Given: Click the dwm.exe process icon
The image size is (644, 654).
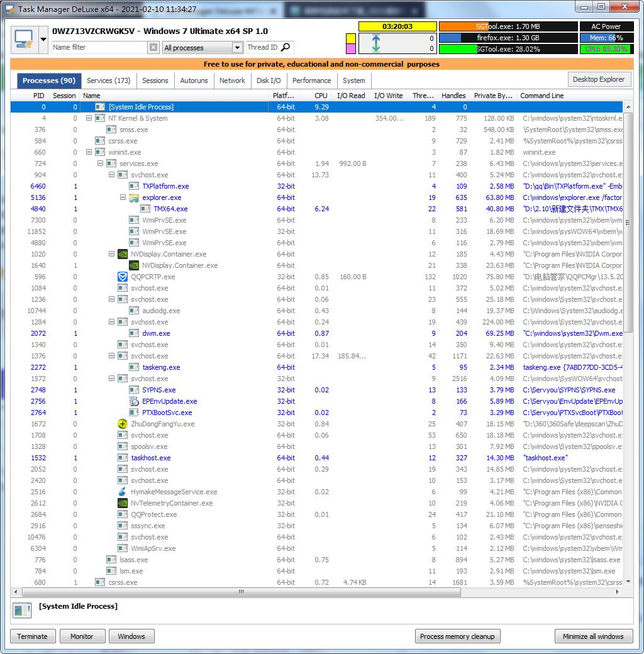Looking at the screenshot, I should pyautogui.click(x=134, y=333).
